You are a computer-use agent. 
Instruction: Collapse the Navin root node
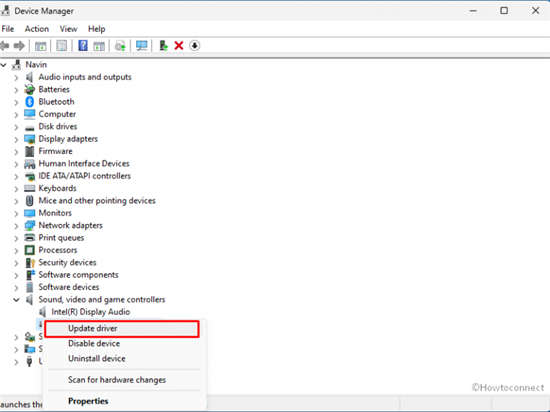click(4, 65)
